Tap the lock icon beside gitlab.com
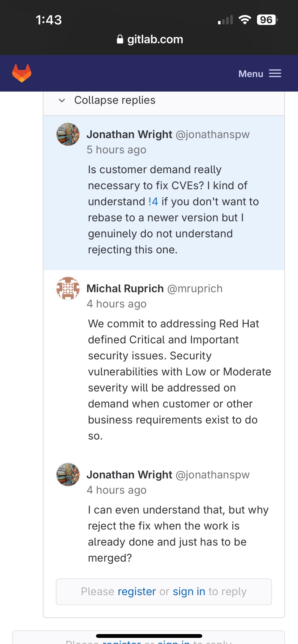This screenshot has width=298, height=644. (120, 39)
